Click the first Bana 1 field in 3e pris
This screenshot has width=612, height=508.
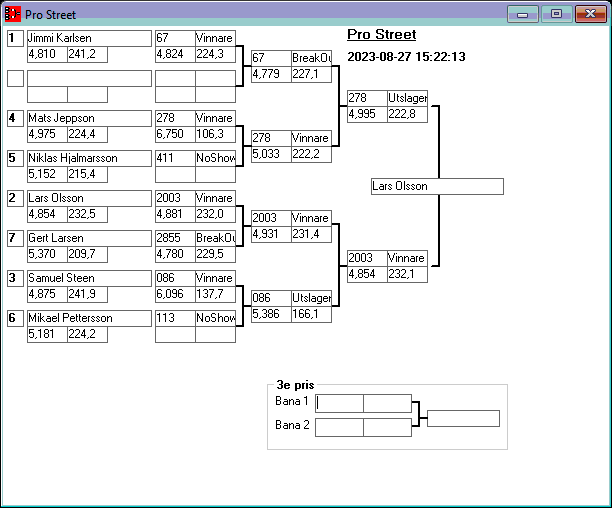pyautogui.click(x=339, y=403)
